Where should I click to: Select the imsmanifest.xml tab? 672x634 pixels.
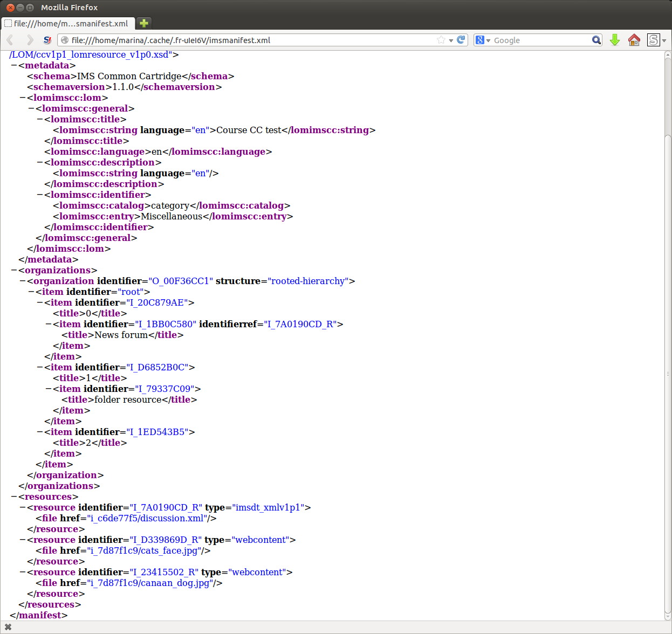(x=68, y=23)
